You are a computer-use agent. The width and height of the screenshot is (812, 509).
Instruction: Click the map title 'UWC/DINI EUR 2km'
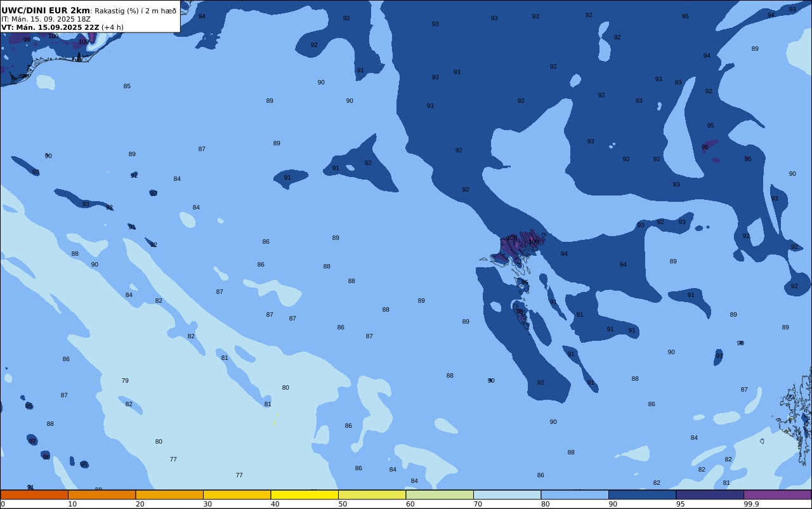[x=46, y=11]
